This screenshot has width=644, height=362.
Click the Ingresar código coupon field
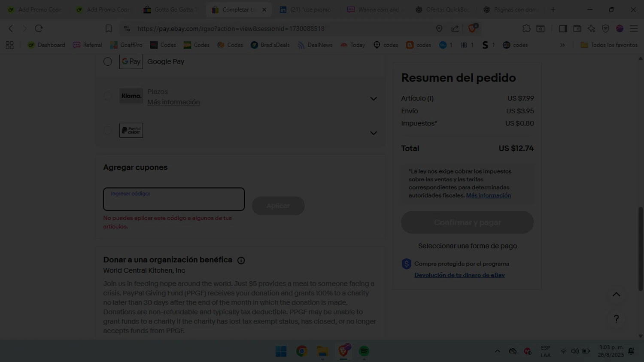(174, 199)
